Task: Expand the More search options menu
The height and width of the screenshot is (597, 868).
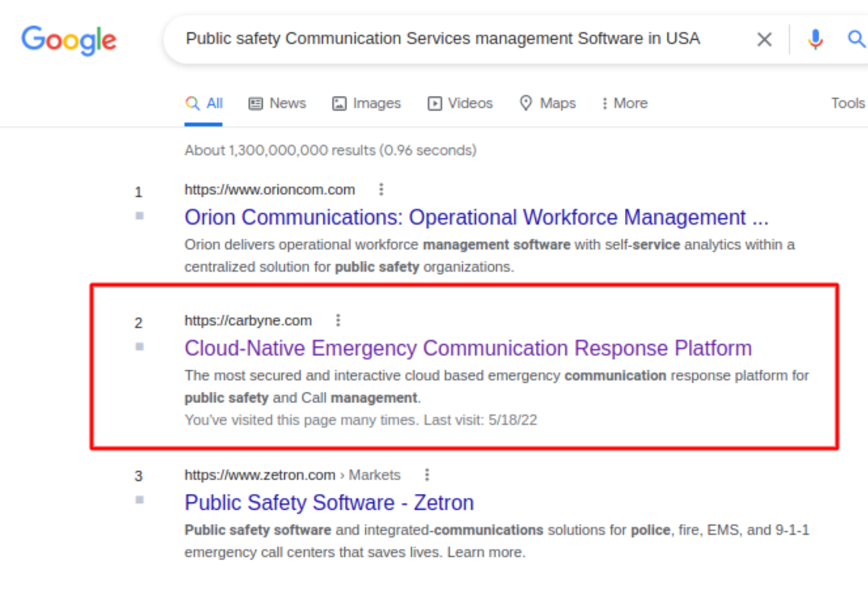Action: 624,103
